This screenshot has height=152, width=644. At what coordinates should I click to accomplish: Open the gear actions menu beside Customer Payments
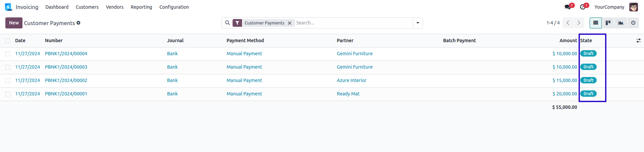(79, 23)
